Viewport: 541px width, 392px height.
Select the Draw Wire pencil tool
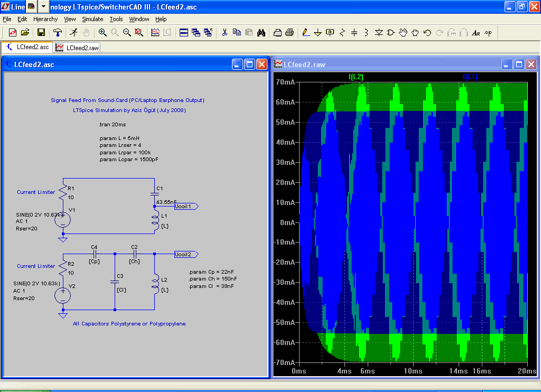pos(306,32)
